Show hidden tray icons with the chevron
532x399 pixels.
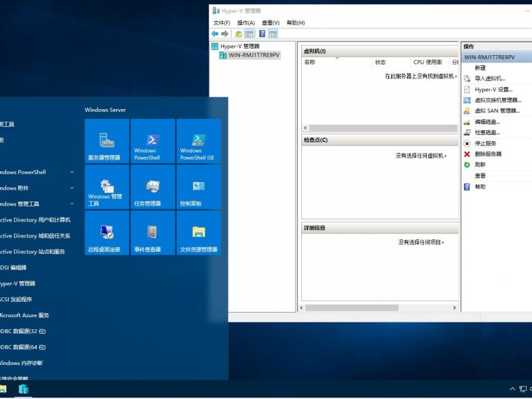[512, 389]
